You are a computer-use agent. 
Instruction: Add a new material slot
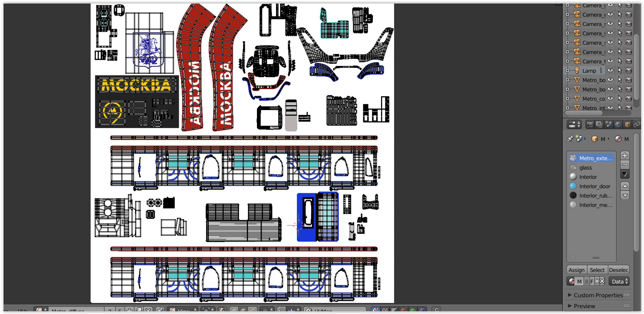(625, 155)
